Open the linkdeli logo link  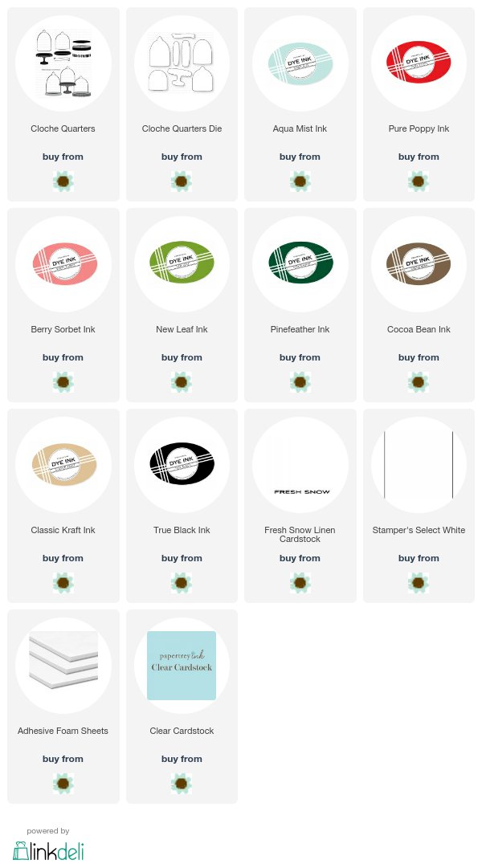point(48,850)
